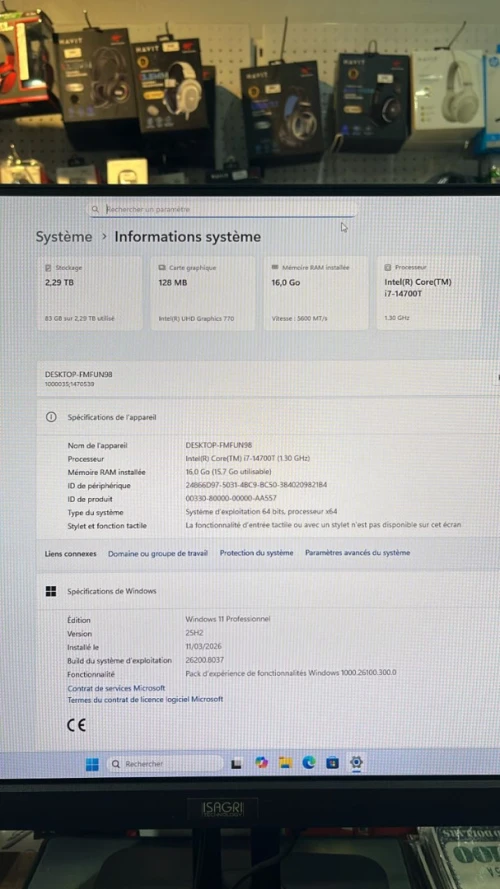Click the Processeur chip icon
The height and width of the screenshot is (889, 500).
(388, 267)
